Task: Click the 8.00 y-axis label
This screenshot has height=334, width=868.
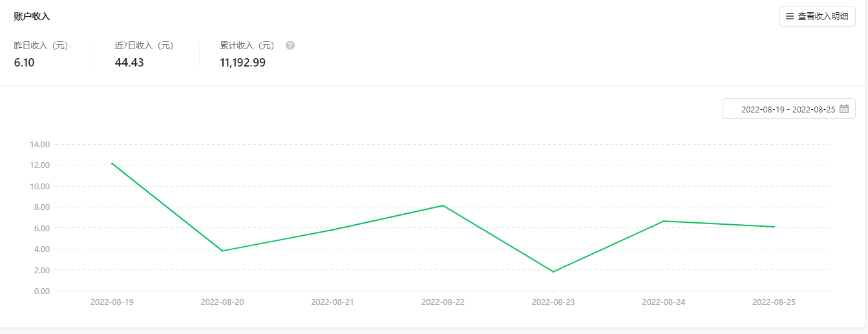Action: click(x=42, y=207)
